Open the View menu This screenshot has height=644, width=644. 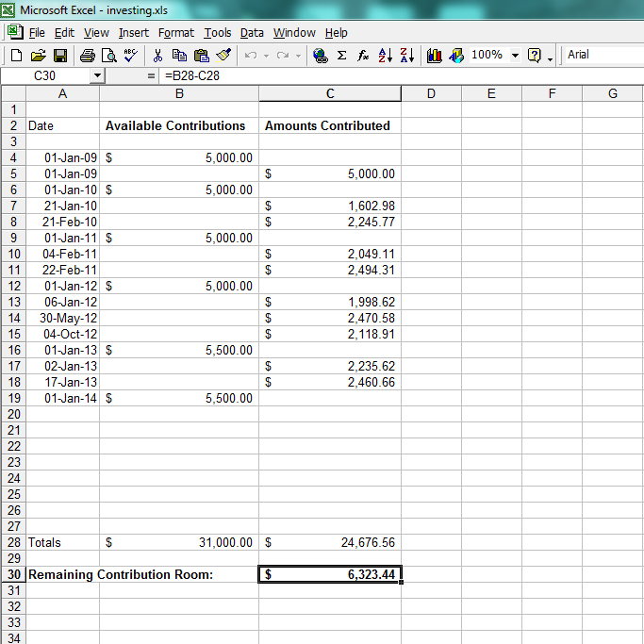96,32
